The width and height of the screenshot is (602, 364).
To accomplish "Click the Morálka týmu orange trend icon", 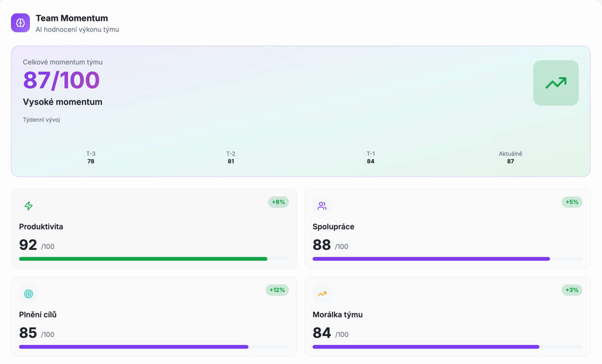I will 322,294.
